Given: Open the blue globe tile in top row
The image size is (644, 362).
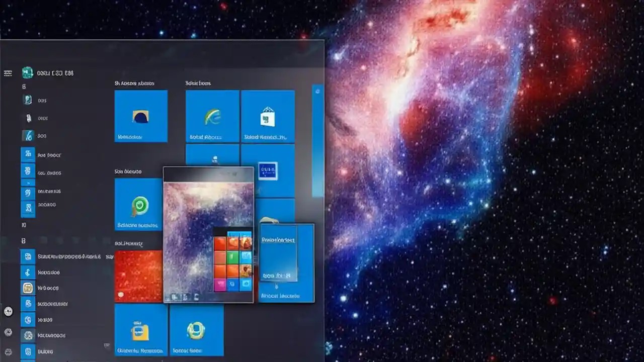Looking at the screenshot, I should coord(141,116).
